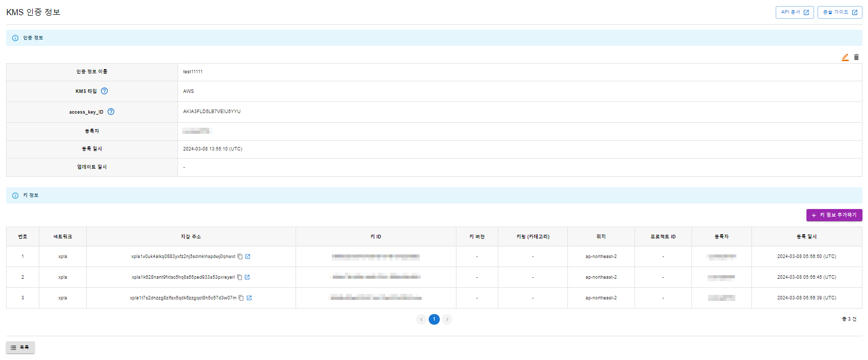Copy wallet address ending in pxreyerl

click(240, 277)
